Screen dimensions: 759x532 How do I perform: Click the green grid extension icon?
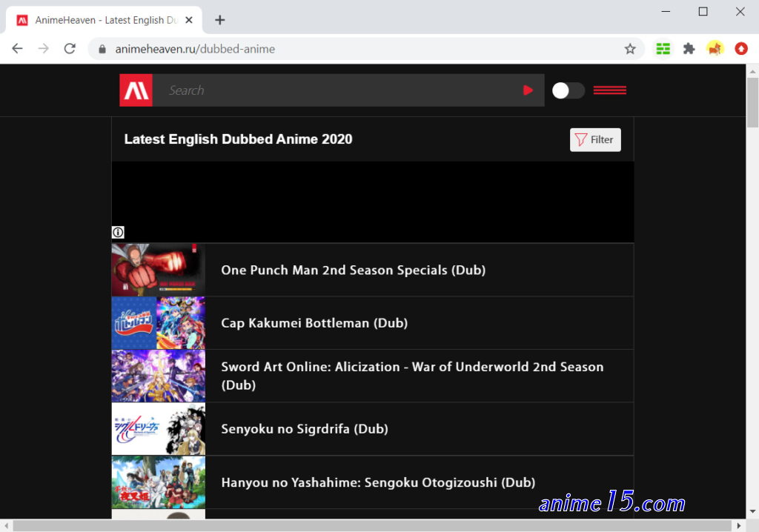pyautogui.click(x=663, y=48)
